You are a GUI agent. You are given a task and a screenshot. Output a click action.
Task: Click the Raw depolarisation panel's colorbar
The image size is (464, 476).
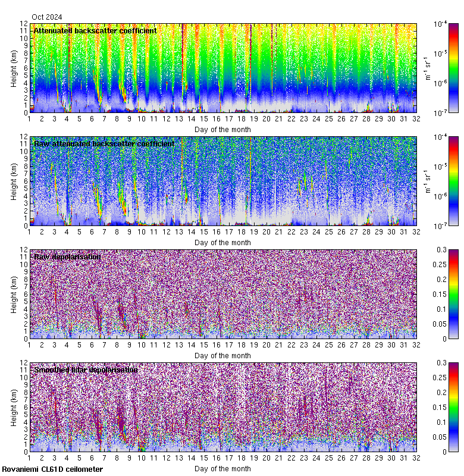(x=437, y=294)
